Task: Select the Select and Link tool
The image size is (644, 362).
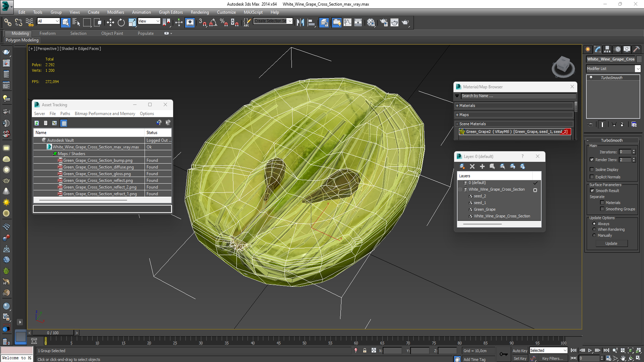Action: click(x=7, y=22)
